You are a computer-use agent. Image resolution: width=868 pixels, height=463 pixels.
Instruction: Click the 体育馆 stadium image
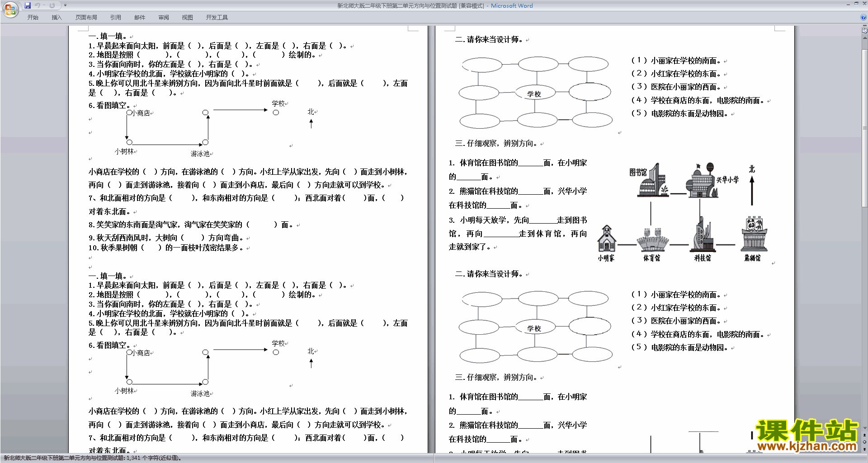[x=652, y=240]
